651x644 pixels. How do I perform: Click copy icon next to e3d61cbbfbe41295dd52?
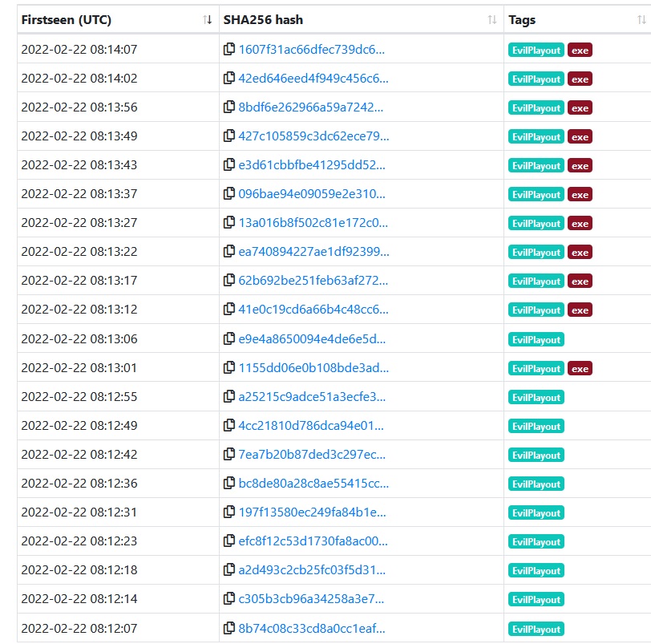tap(228, 164)
